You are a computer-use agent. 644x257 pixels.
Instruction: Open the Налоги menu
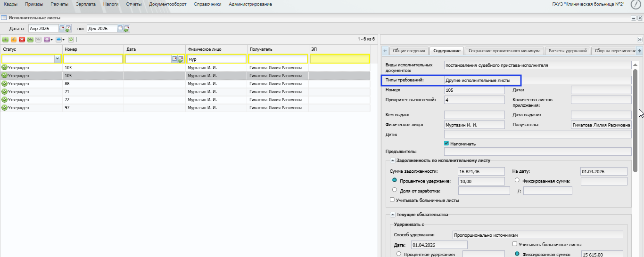tap(111, 4)
